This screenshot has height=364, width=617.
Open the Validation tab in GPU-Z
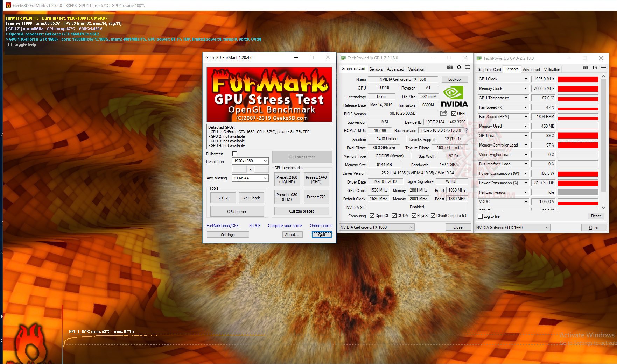416,69
